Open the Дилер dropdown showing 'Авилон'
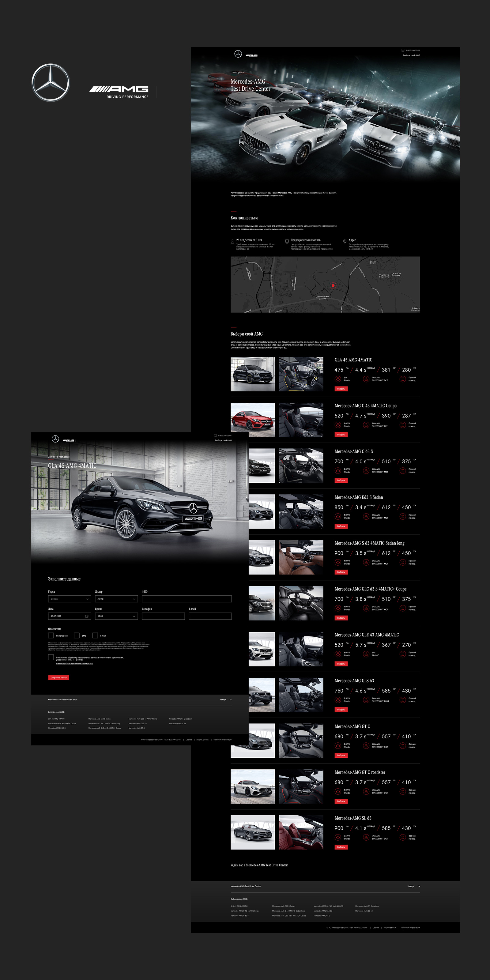This screenshot has width=490, height=980. pyautogui.click(x=116, y=599)
